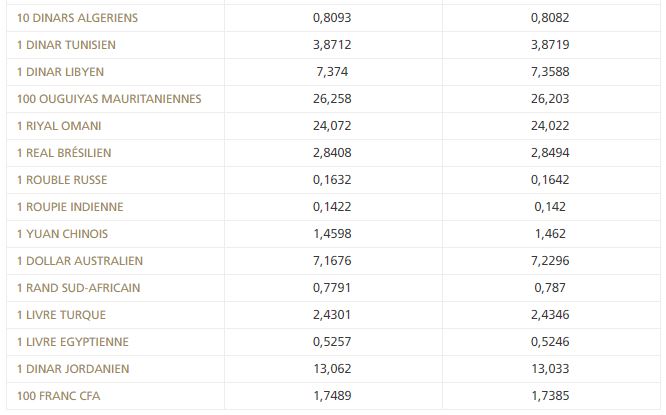Click the 1 LIVRE EGYPTIENNE label
666x415 pixels.
(72, 342)
